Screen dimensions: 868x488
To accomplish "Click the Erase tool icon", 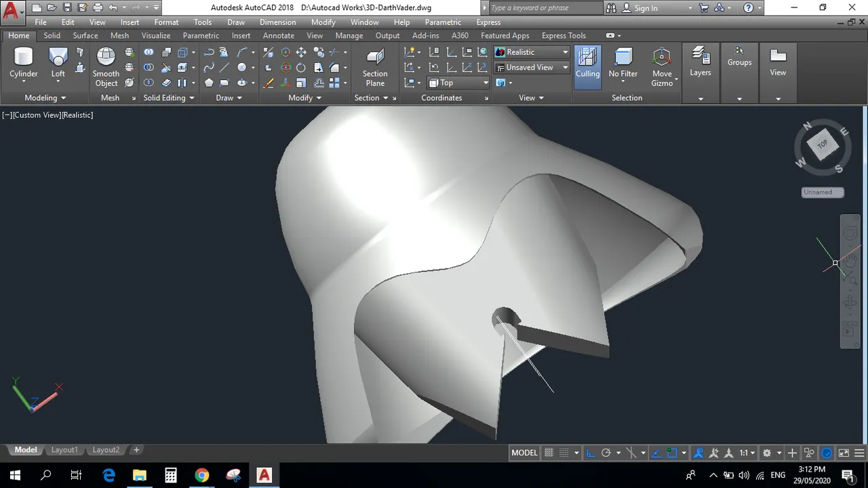I will (268, 83).
